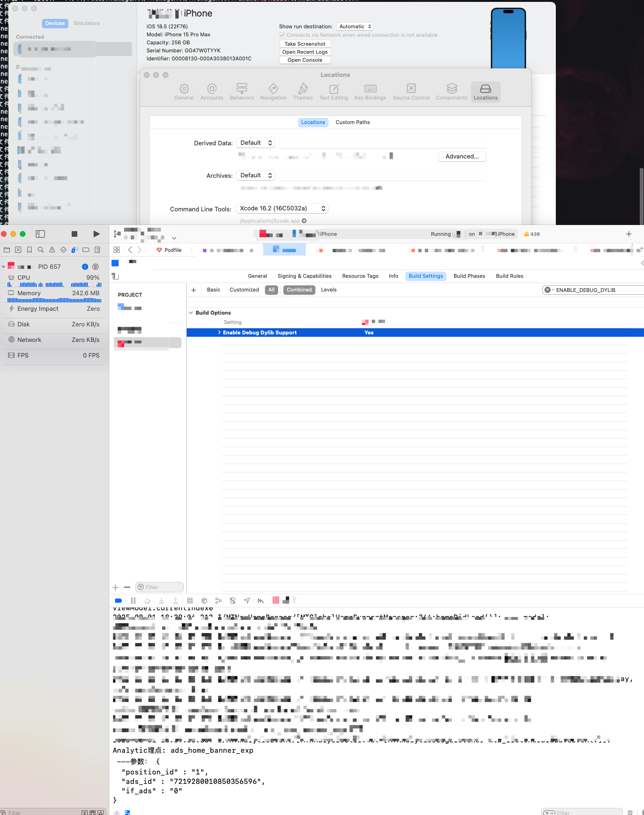The height and width of the screenshot is (815, 644).
Task: Select the Themes icon in Settings toolbar
Action: [x=303, y=92]
